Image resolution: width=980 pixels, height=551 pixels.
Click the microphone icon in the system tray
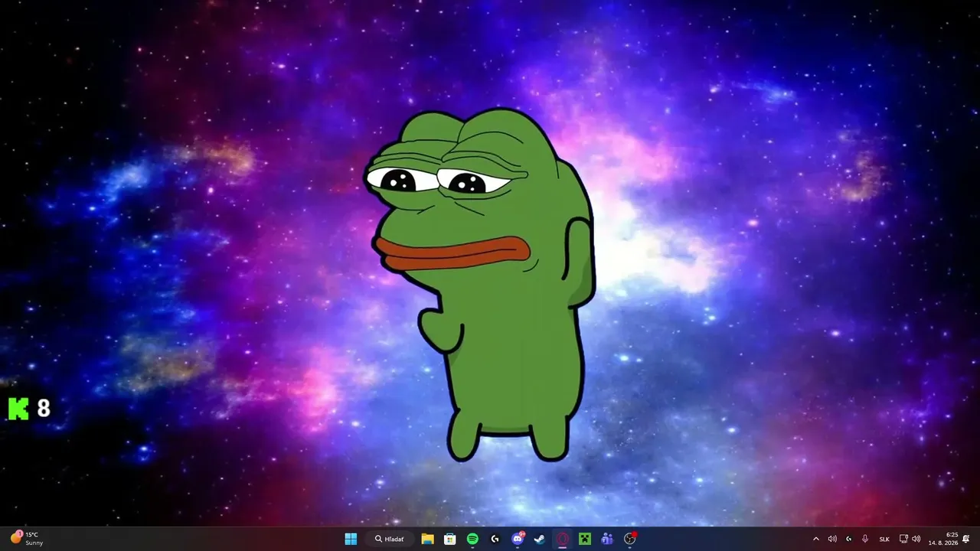pyautogui.click(x=865, y=539)
